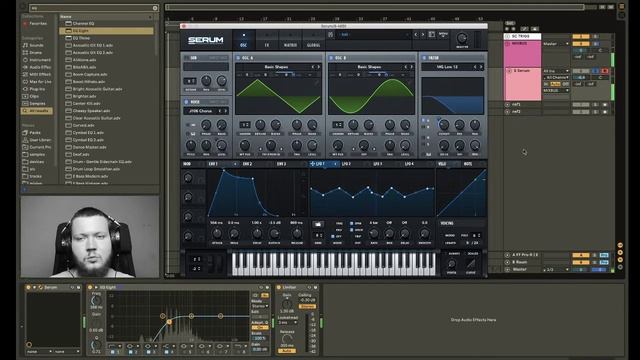
Task: Open the Clips browser category
Action: 31,96
